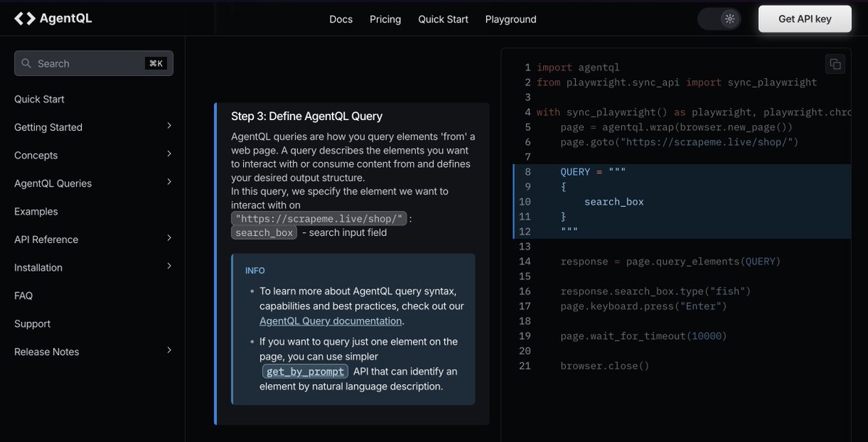Click the page.keyboard.press("Enter") line

[x=644, y=306]
